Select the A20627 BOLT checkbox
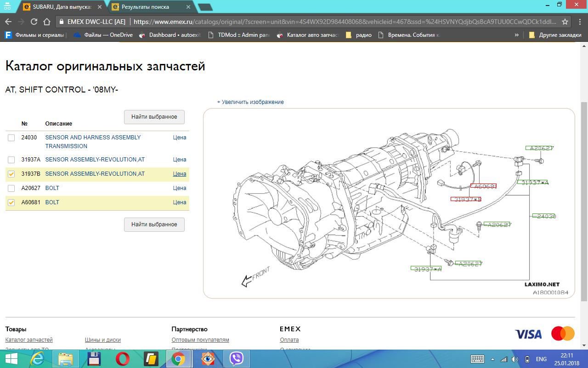 pyautogui.click(x=11, y=188)
